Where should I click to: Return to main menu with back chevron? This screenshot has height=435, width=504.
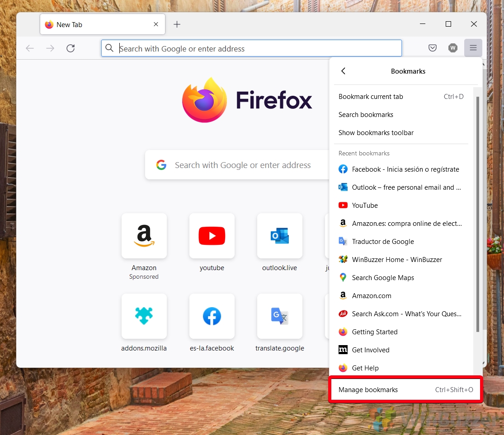(x=343, y=71)
